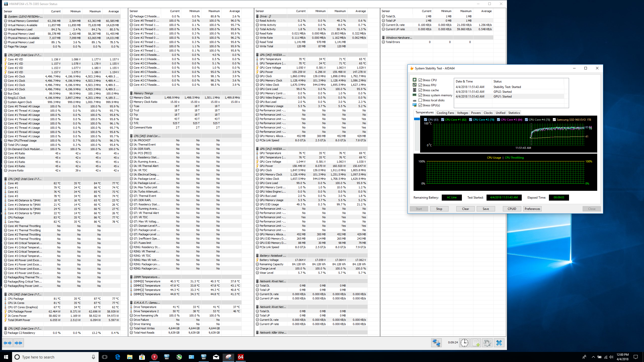Image resolution: width=644 pixels, height=362 pixels.
Task: Uncheck Stress CPU checkbox
Action: [420, 80]
